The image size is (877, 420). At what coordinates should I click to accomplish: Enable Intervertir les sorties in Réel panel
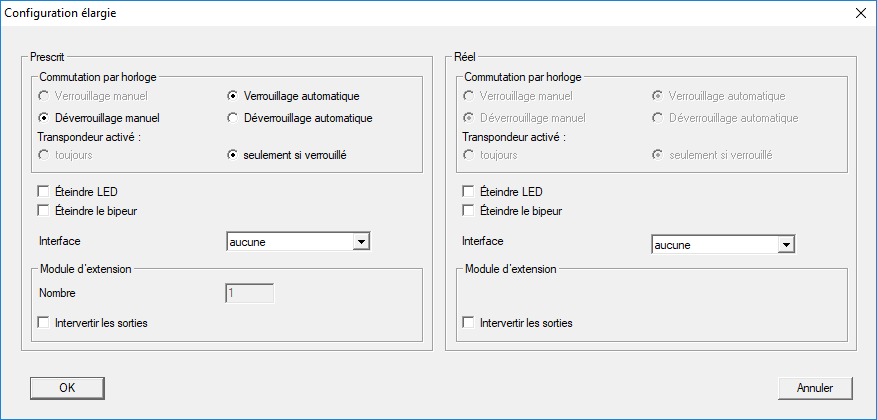[468, 323]
